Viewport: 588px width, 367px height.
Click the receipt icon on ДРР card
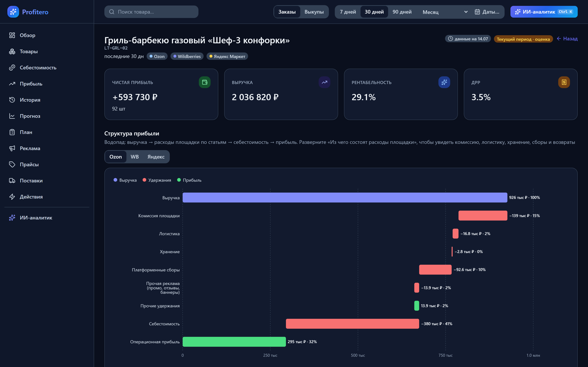(564, 82)
